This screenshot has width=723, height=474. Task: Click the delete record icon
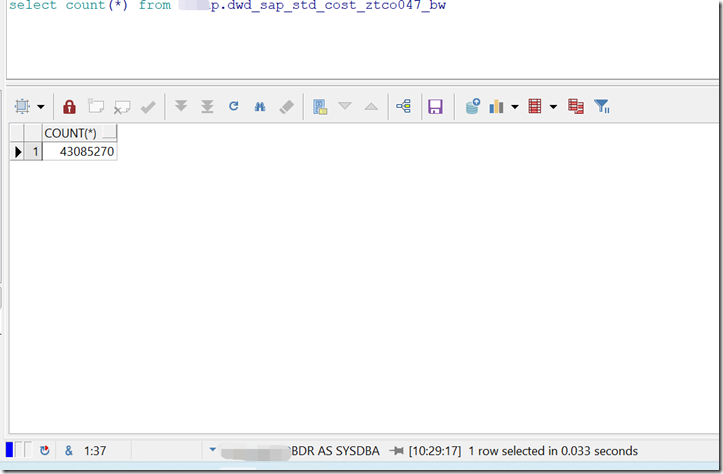[122, 107]
